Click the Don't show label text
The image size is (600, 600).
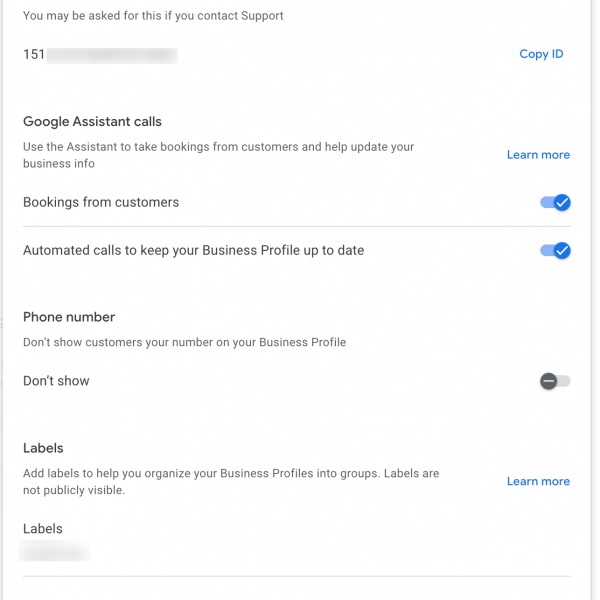pyautogui.click(x=56, y=381)
